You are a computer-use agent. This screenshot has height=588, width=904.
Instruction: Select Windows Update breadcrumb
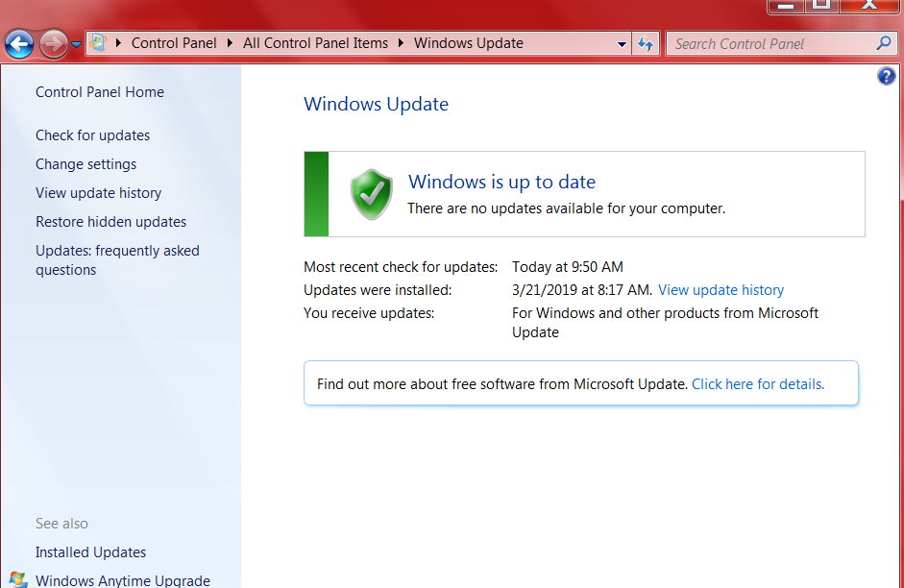pos(468,43)
